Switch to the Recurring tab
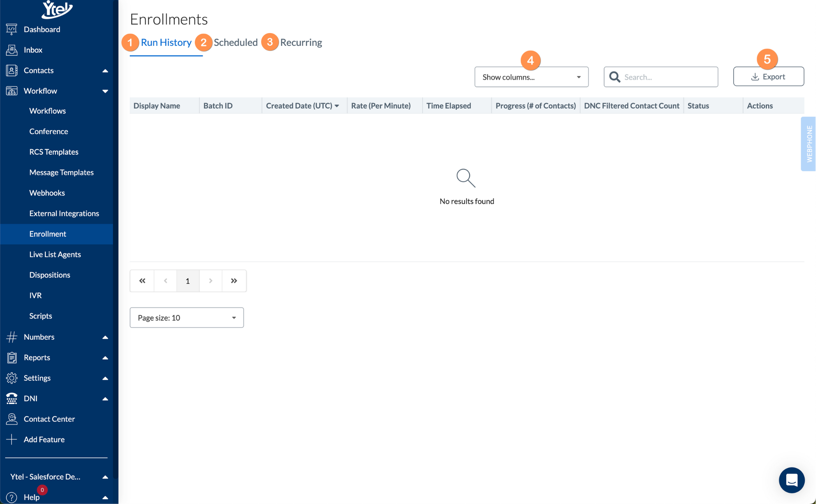The height and width of the screenshot is (504, 816). (x=301, y=43)
